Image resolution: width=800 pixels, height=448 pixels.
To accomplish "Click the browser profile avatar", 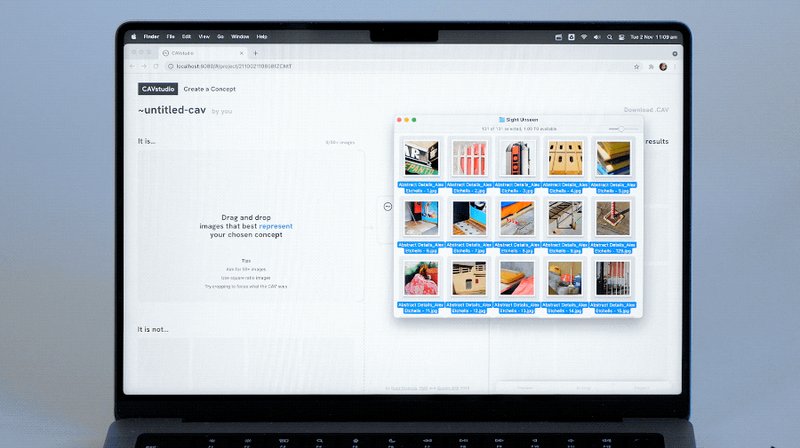I will tap(663, 67).
